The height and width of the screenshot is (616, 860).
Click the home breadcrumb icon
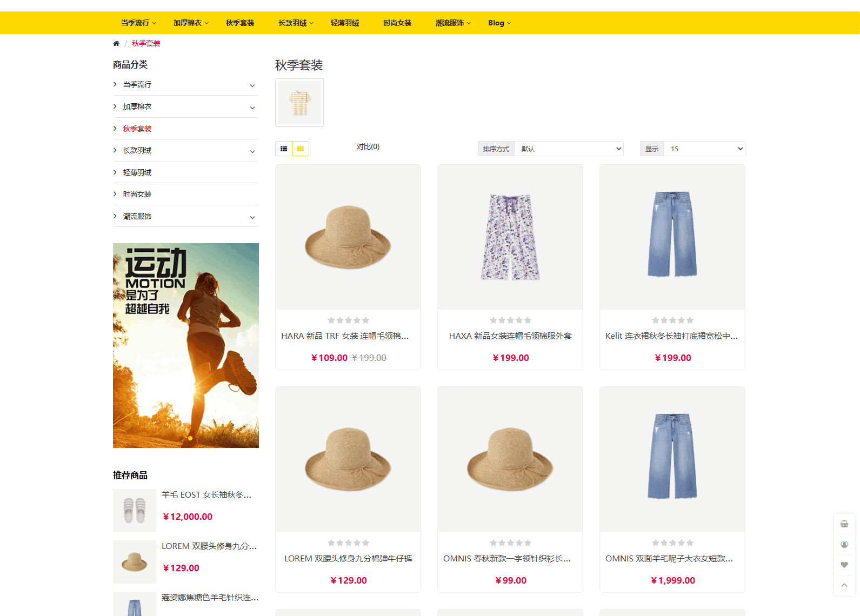point(116,44)
